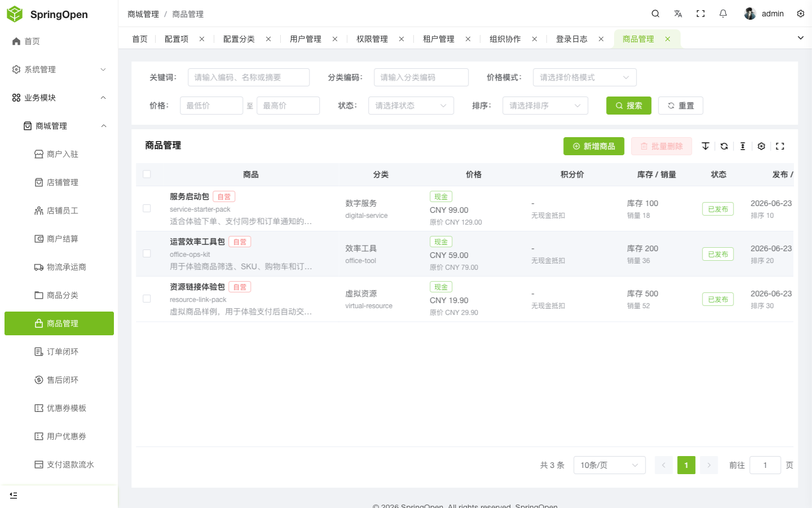Click the 新增商品 button
This screenshot has width=812, height=508.
(594, 146)
